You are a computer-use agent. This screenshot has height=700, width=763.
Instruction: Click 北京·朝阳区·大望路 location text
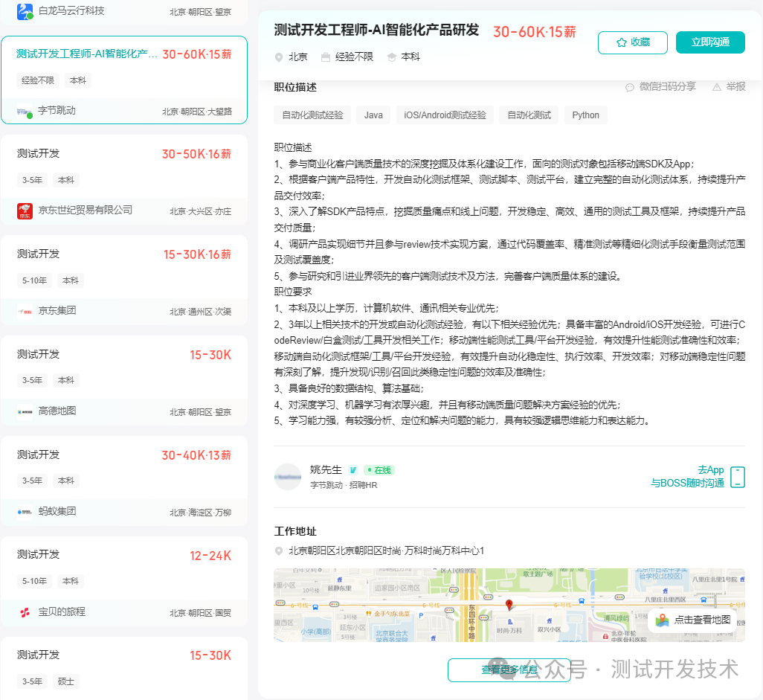point(197,112)
